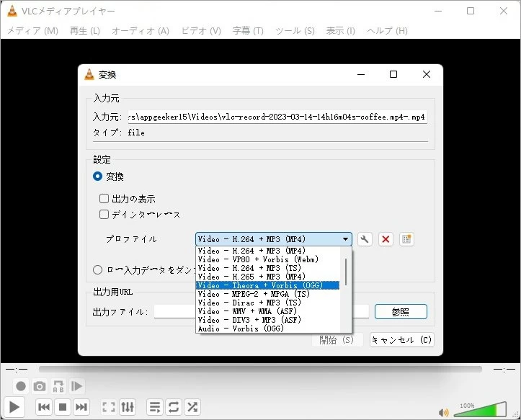Image resolution: width=521 pixels, height=420 pixels.
Task: Mute audio with the speaker icon
Action: click(444, 412)
